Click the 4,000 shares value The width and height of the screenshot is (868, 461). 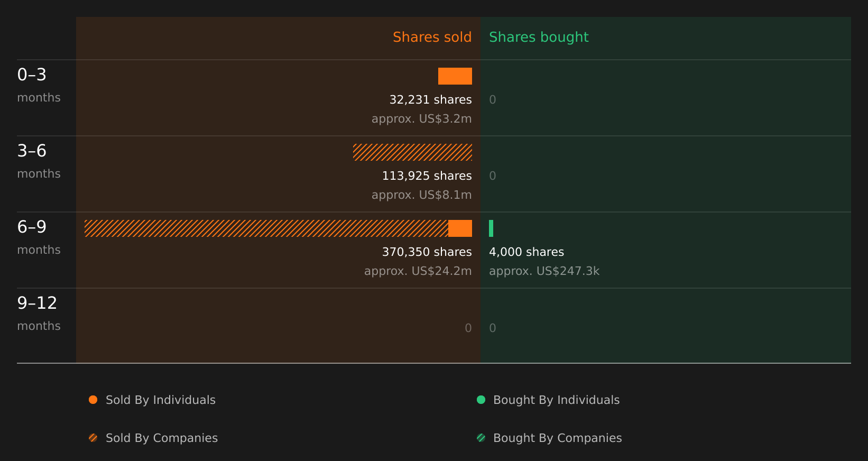[527, 252]
